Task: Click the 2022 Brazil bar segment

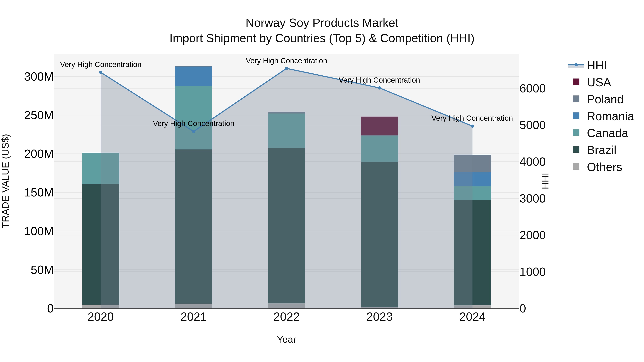Action: click(287, 226)
